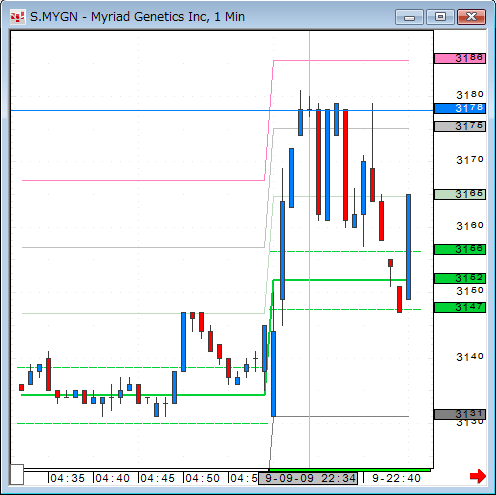This screenshot has width=496, height=495.
Task: Click the 9-09-09 22:34 cursor time label
Action: tap(308, 478)
